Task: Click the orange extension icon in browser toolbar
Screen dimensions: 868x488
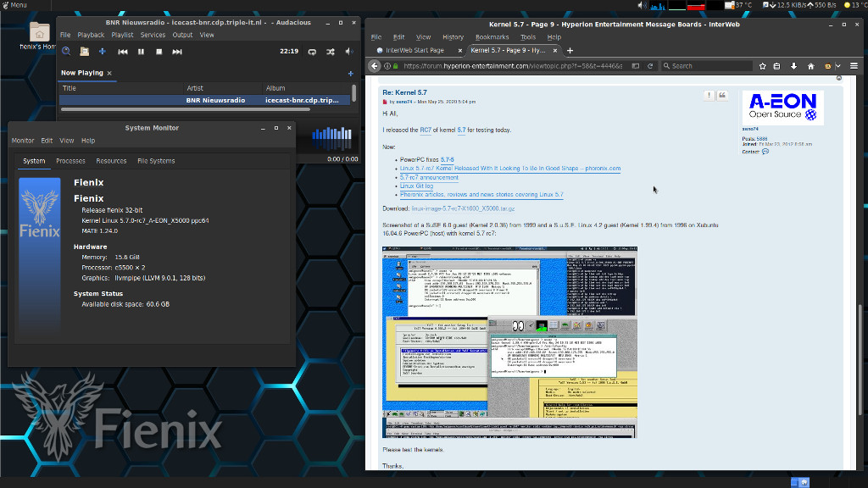Action: [828, 66]
